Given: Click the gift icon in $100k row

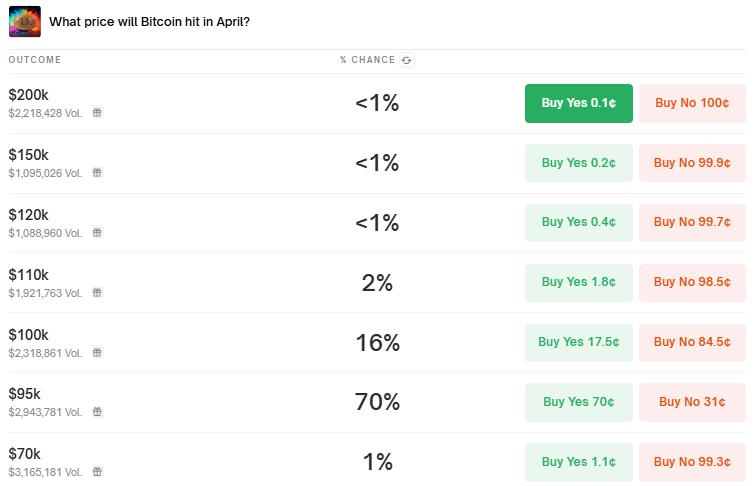Looking at the screenshot, I should pyautogui.click(x=97, y=353).
